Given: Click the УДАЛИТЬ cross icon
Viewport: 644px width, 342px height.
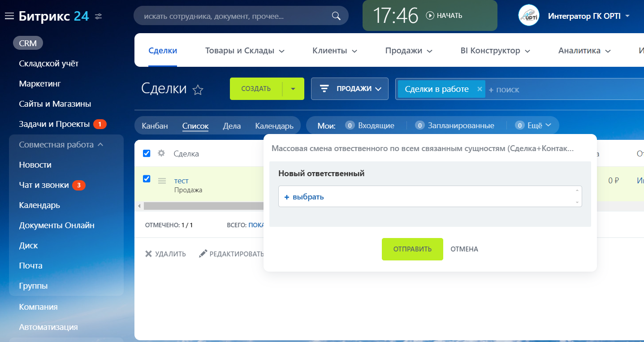Looking at the screenshot, I should point(149,254).
